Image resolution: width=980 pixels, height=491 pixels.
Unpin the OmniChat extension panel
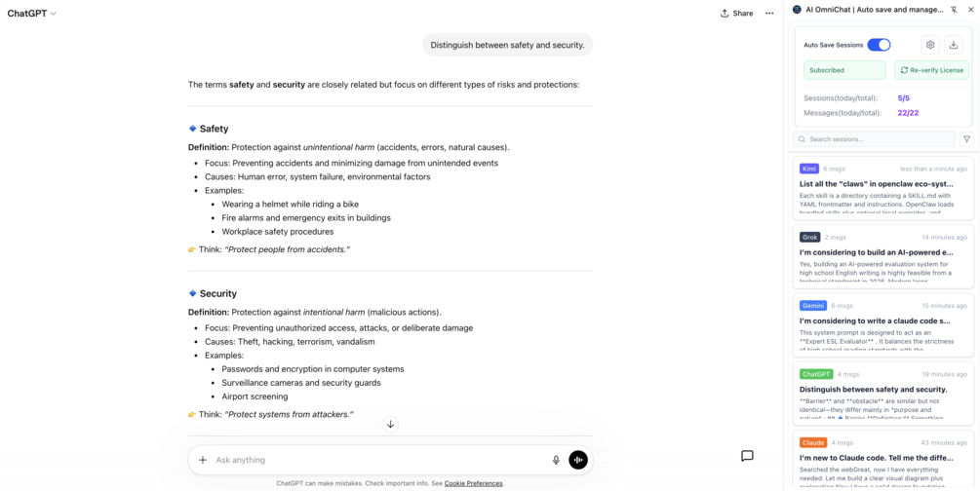953,10
